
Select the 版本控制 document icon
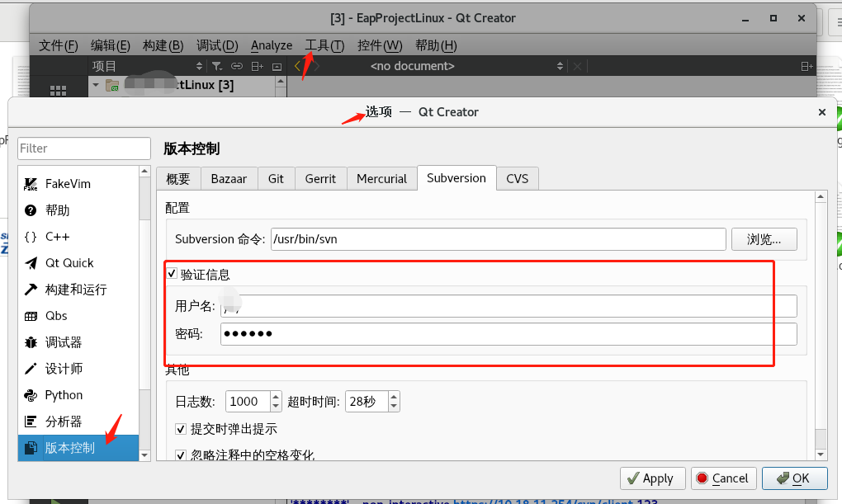pyautogui.click(x=31, y=448)
